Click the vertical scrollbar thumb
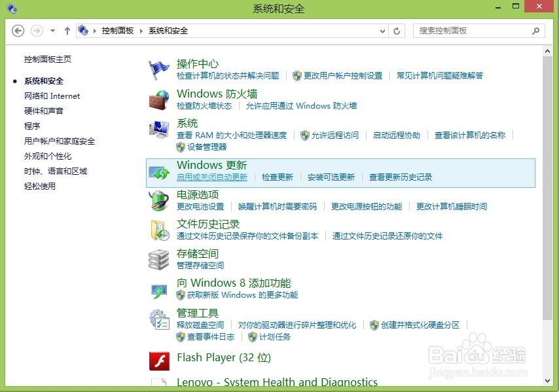The width and height of the screenshot is (559, 392). tap(547, 188)
